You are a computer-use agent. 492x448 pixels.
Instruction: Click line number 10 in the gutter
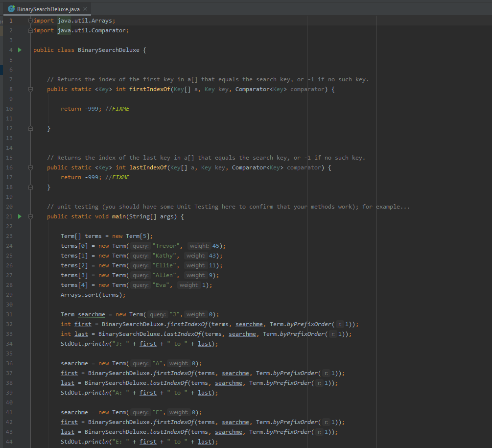[10, 109]
